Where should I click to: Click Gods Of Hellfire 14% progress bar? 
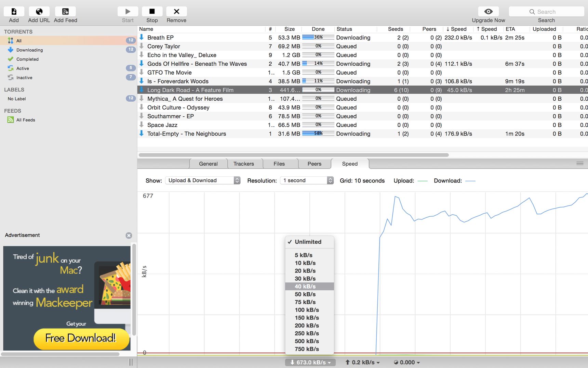(x=318, y=63)
